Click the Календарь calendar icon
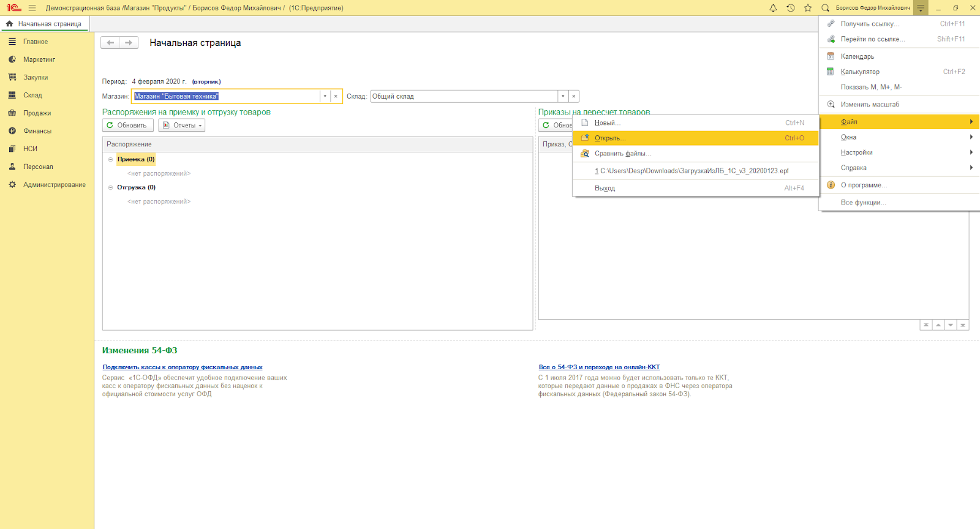 tap(831, 56)
